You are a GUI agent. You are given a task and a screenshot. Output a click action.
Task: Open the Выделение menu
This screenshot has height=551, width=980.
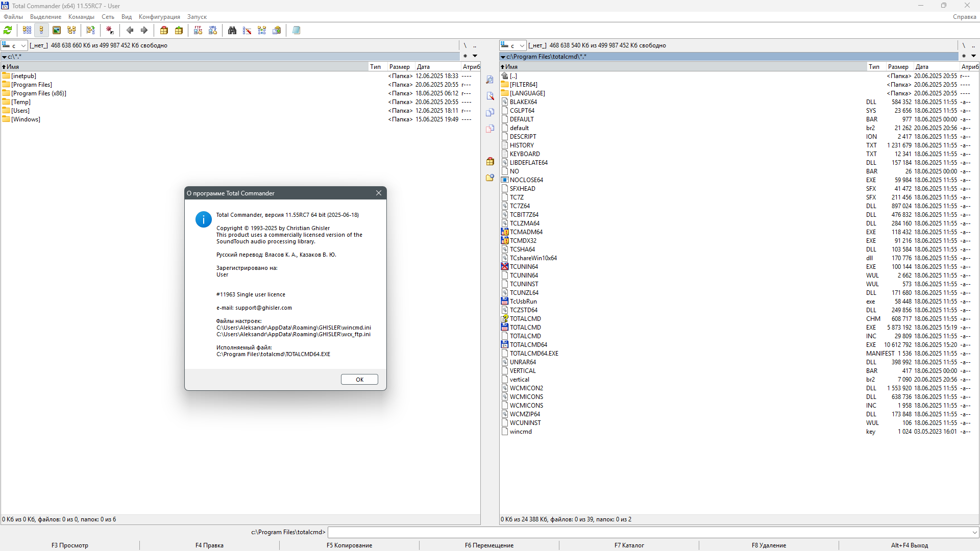45,17
